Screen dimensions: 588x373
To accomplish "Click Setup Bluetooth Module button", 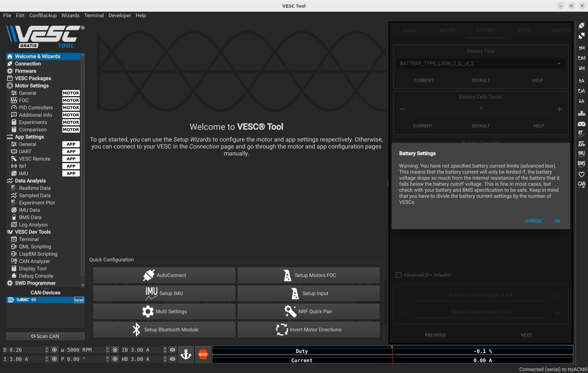I will pyautogui.click(x=164, y=329).
